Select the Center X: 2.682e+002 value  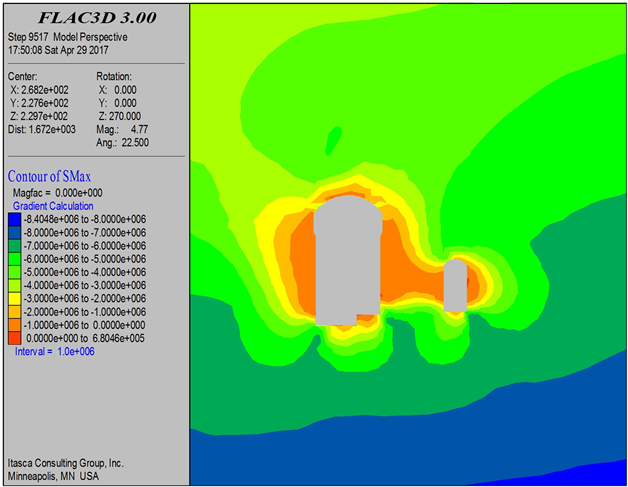click(x=42, y=89)
